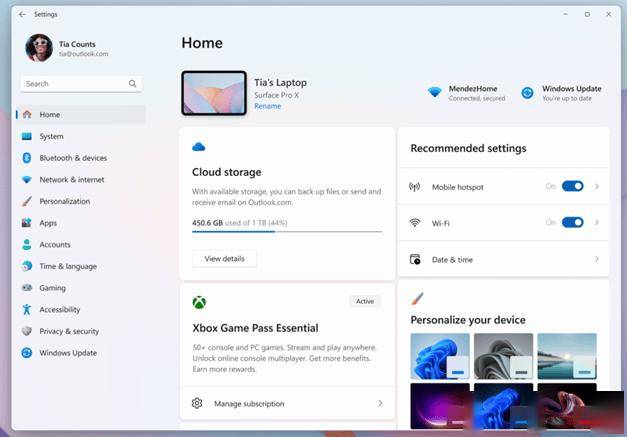Click the cloud storage usage bar

coord(286,231)
